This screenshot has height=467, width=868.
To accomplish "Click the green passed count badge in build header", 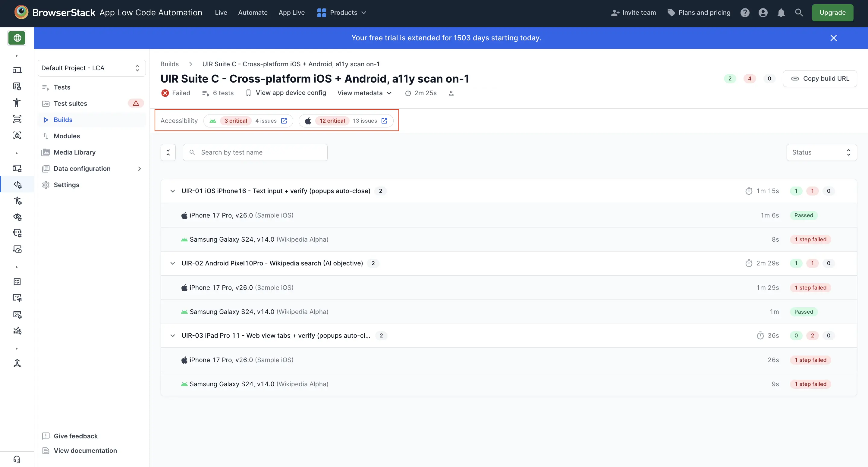I will pos(730,79).
